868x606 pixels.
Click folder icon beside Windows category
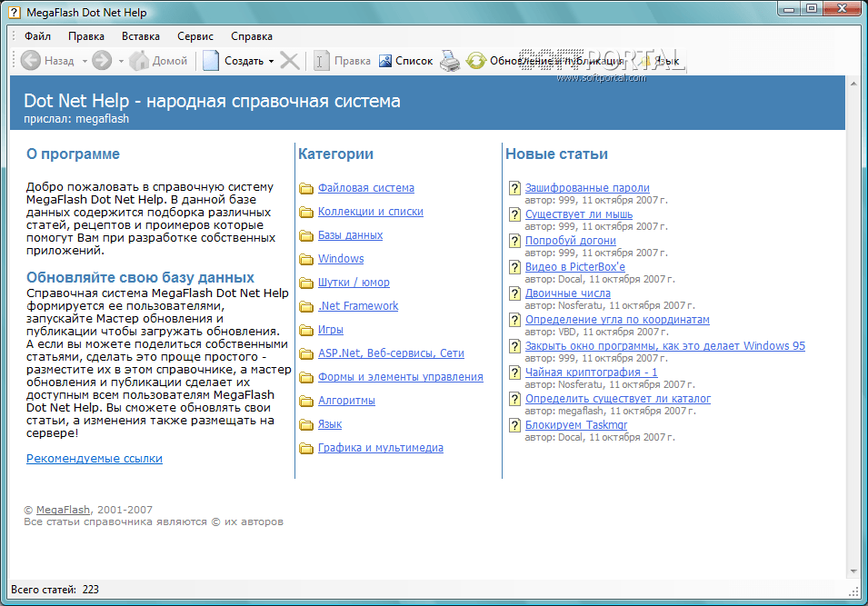pyautogui.click(x=306, y=259)
